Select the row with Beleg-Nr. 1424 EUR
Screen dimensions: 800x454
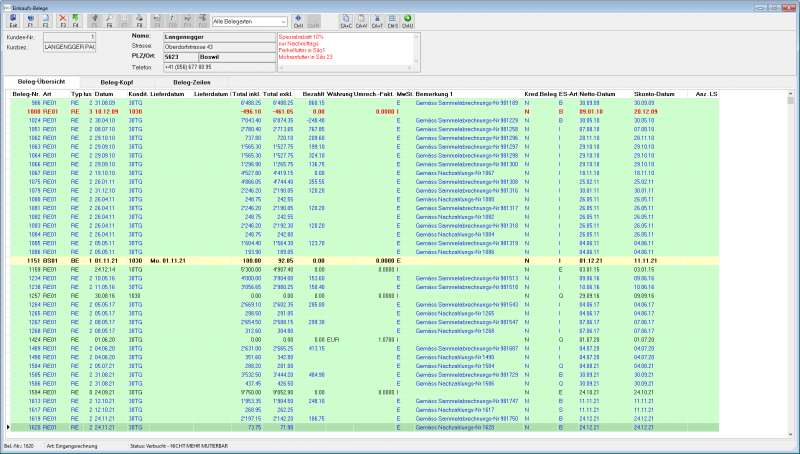[x=365, y=340]
